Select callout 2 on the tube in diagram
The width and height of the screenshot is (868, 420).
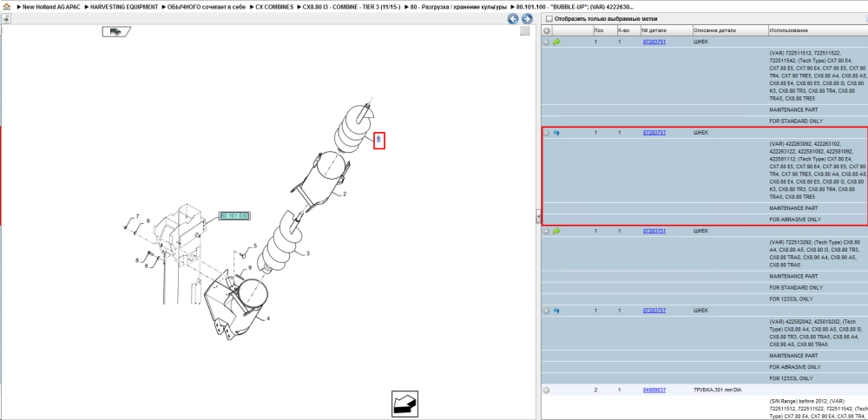[345, 194]
